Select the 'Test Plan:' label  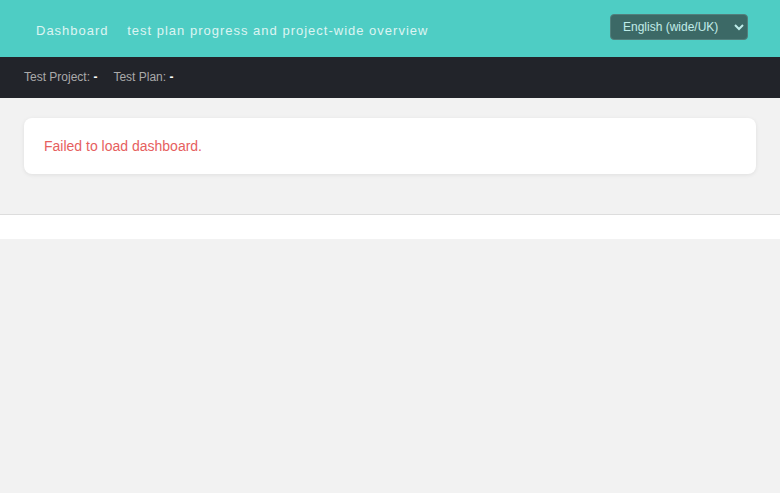click(140, 77)
